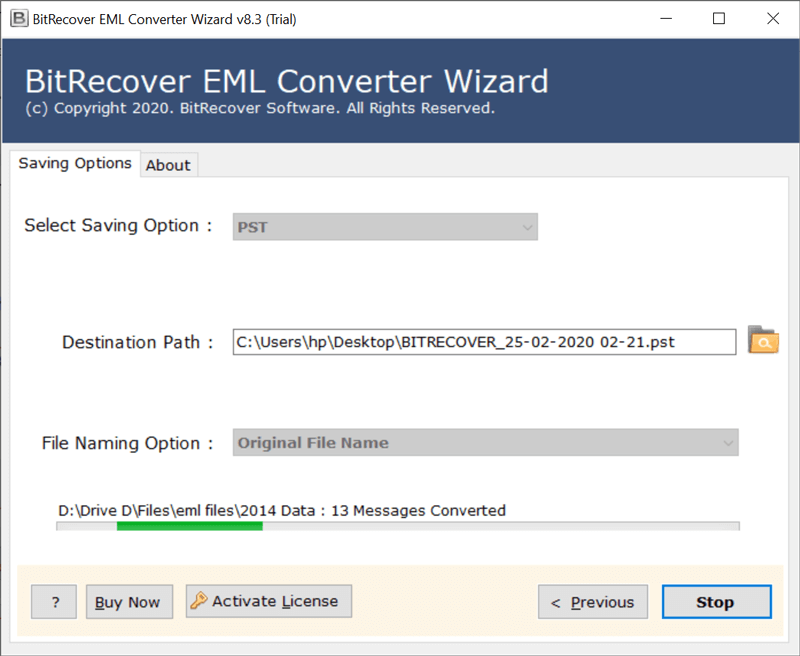
Task: Stop the conversion process
Action: coord(716,602)
